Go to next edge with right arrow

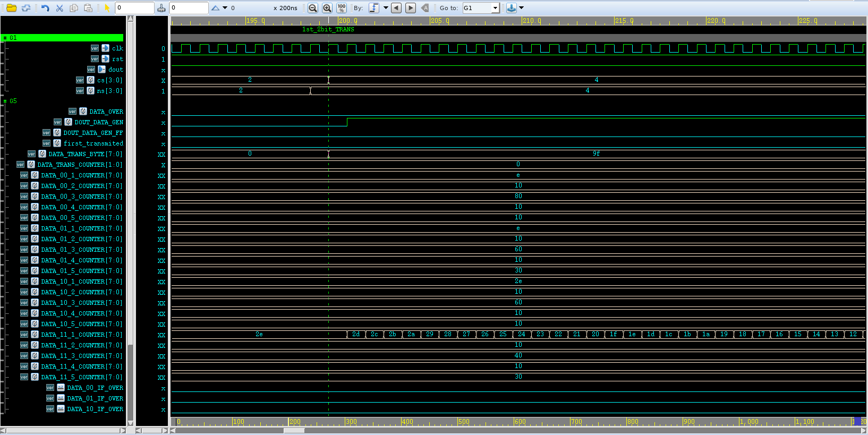coord(411,7)
